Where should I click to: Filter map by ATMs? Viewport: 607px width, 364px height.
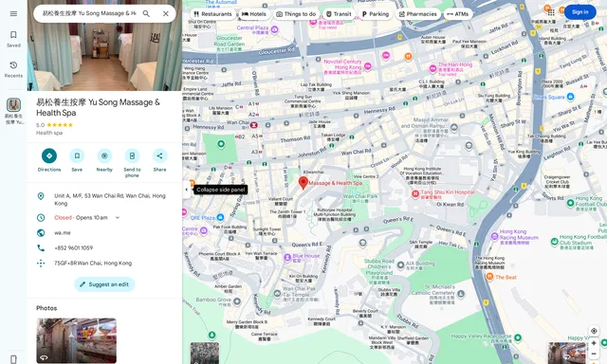(458, 14)
